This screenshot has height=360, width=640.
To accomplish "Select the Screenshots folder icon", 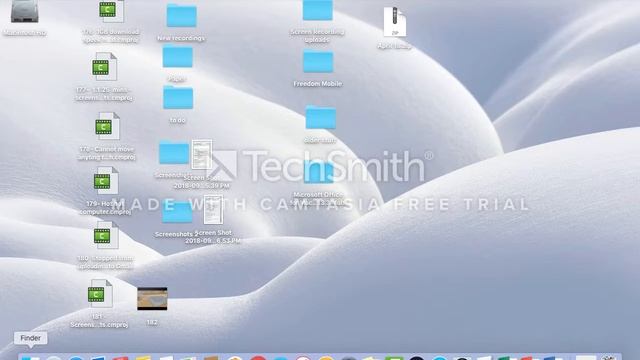I will click(174, 152).
